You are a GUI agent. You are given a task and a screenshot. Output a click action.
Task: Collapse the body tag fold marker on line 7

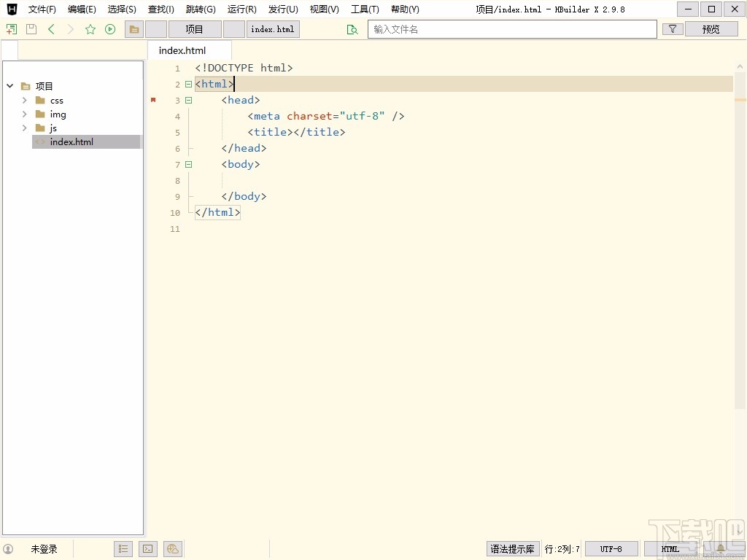click(188, 165)
